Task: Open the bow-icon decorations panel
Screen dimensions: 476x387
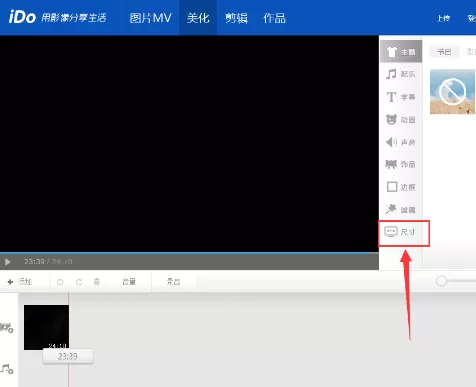Action: [x=401, y=164]
